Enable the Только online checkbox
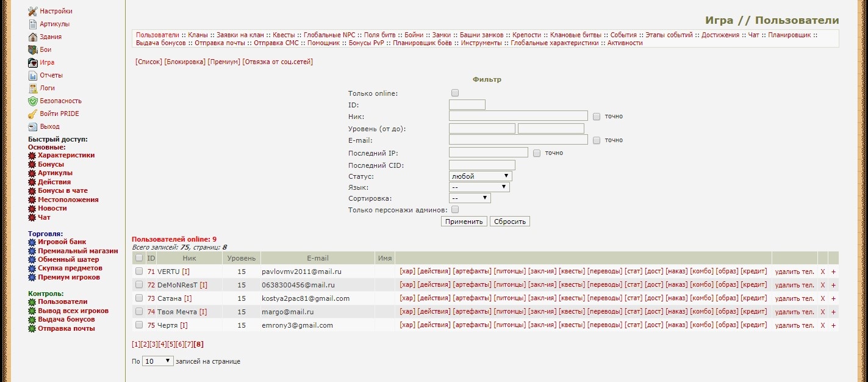This screenshot has width=868, height=382. click(x=454, y=93)
